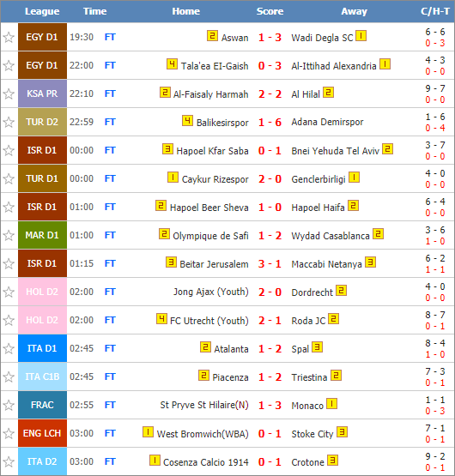Favorite the West Bromwich vs Stoke City match
Image resolution: width=455 pixels, height=476 pixels.
(9, 433)
